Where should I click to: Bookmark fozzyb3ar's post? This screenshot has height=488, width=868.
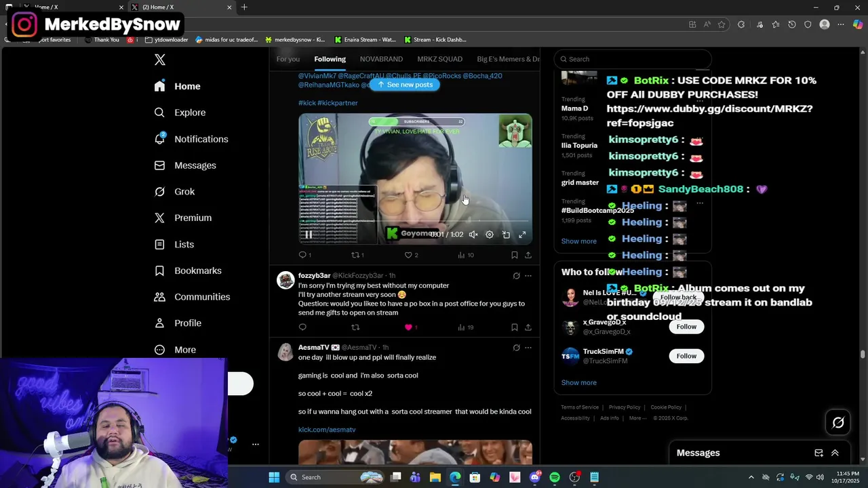(x=514, y=327)
